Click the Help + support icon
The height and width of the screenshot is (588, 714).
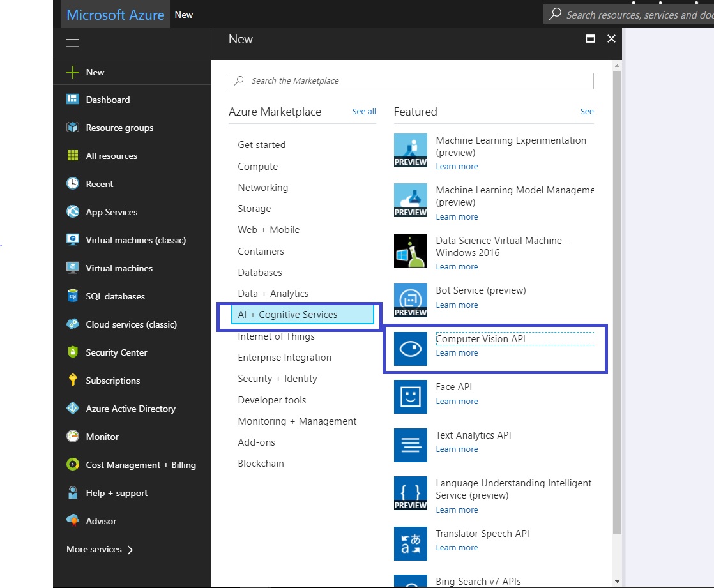pyautogui.click(x=72, y=492)
